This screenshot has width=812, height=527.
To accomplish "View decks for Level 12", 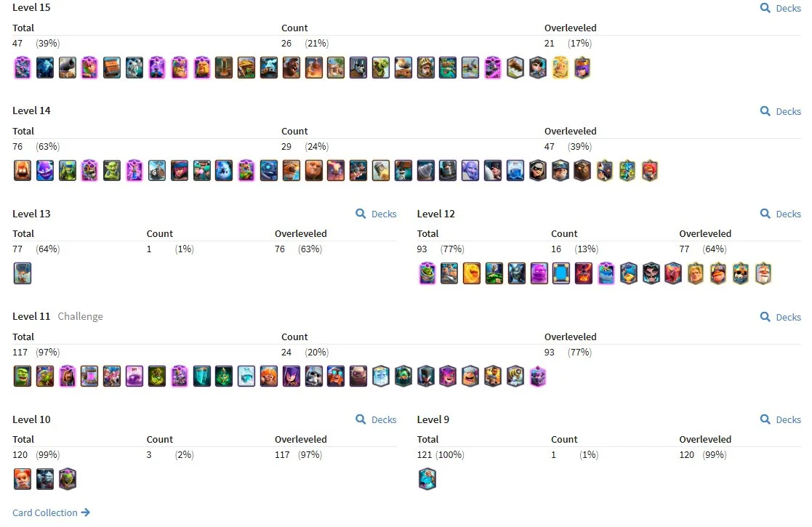I will pos(781,214).
